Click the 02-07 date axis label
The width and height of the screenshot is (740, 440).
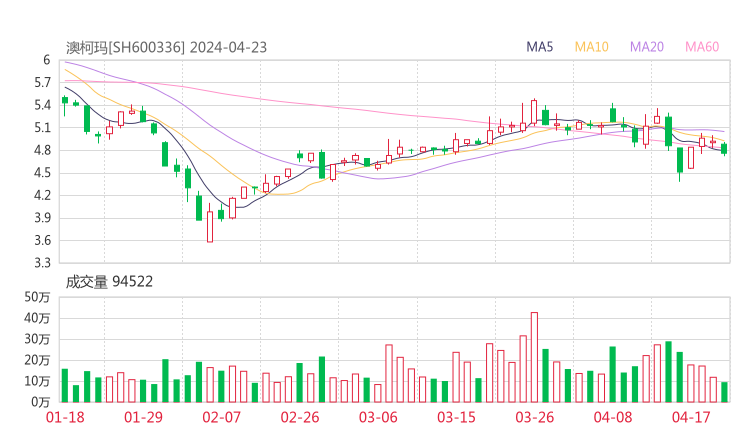[x=221, y=417]
